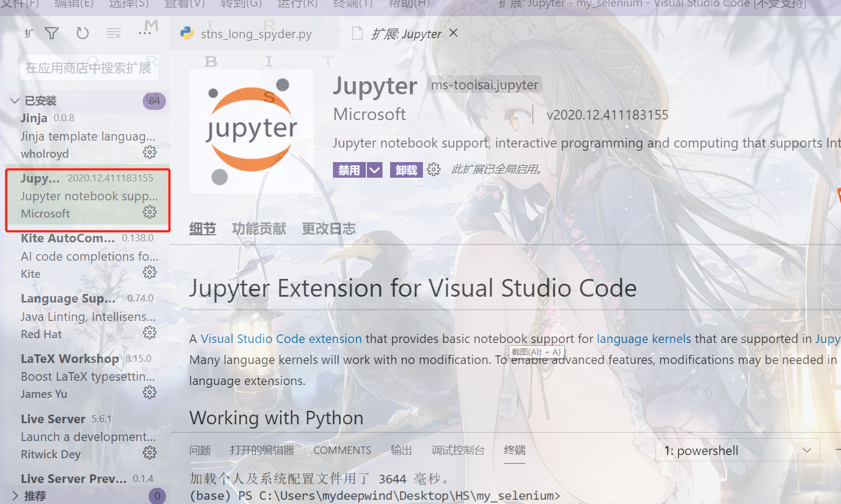The width and height of the screenshot is (841, 504).
Task: Clear extensions search results icon
Action: click(114, 33)
